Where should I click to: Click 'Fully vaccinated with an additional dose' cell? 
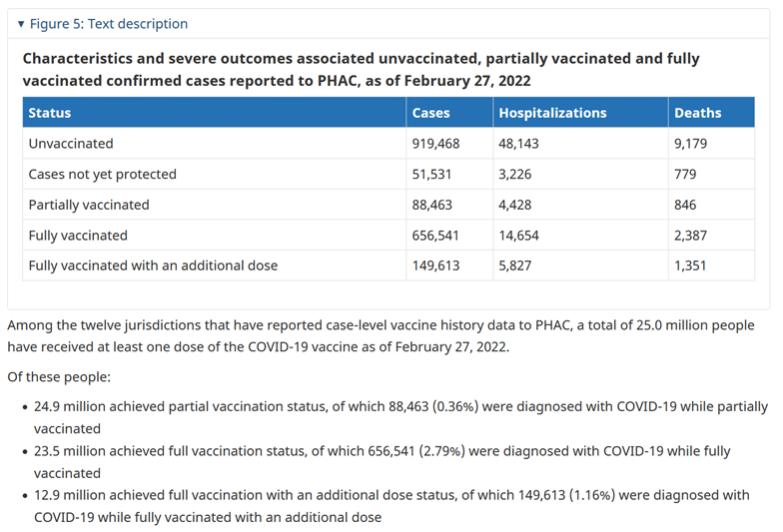(x=214, y=266)
